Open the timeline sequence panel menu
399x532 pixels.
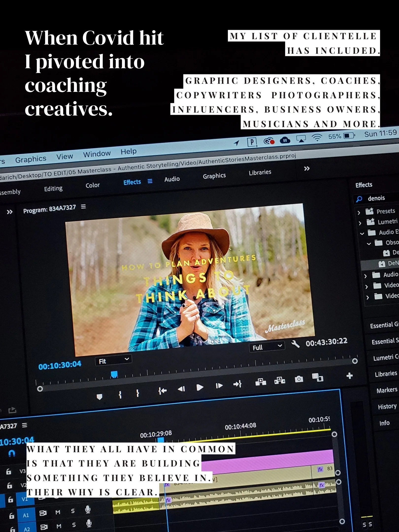coord(25,425)
